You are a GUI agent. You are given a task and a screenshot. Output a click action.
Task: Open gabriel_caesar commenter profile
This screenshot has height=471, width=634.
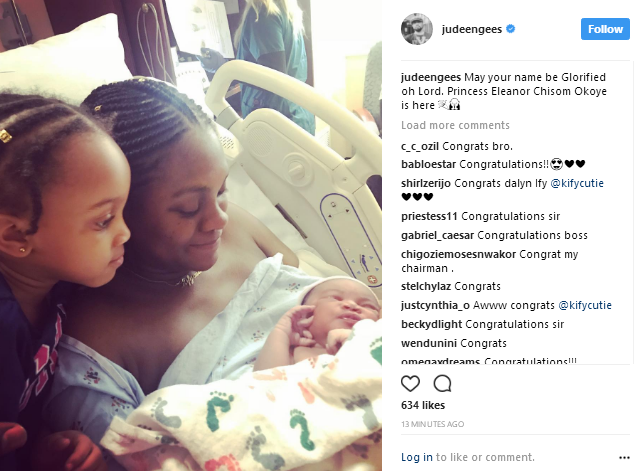pos(437,235)
